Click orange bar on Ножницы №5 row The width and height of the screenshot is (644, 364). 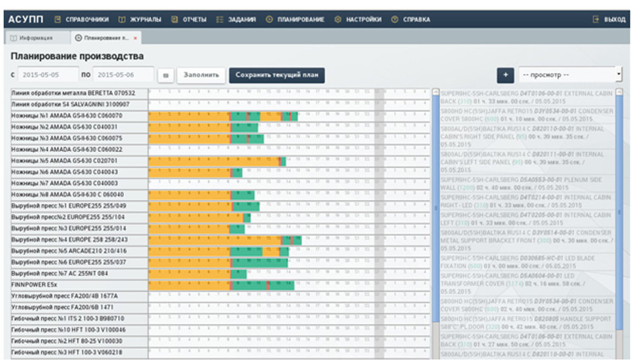214,161
